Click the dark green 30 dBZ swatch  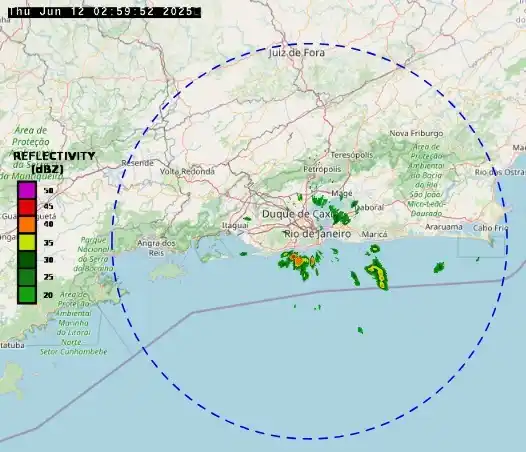pyautogui.click(x=27, y=259)
